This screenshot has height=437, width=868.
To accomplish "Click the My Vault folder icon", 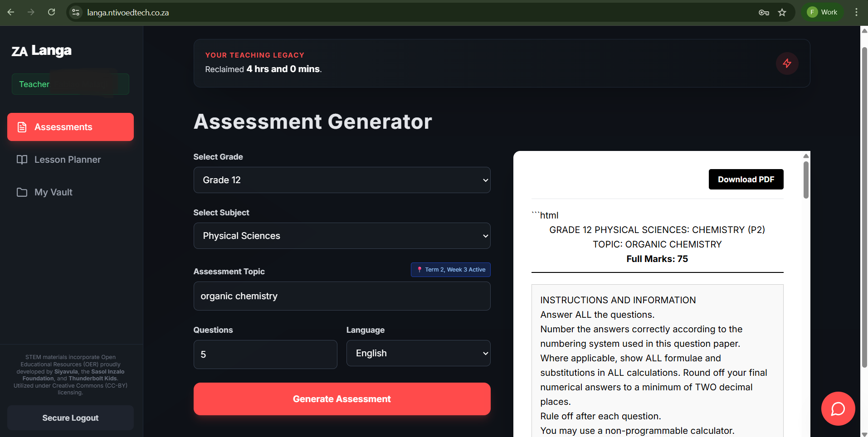I will [22, 192].
